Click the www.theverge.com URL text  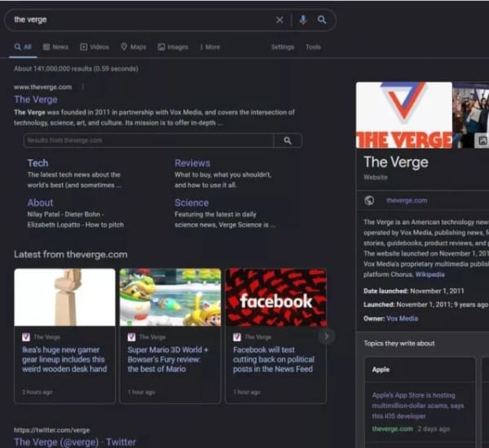coord(42,87)
